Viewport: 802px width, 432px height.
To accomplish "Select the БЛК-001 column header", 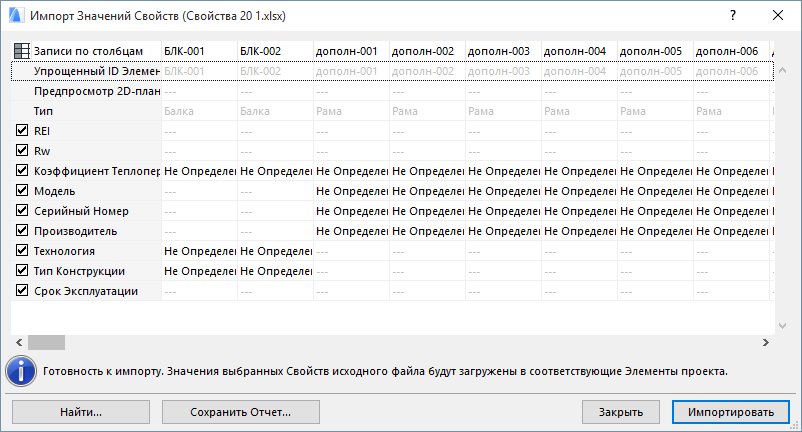I will click(184, 51).
